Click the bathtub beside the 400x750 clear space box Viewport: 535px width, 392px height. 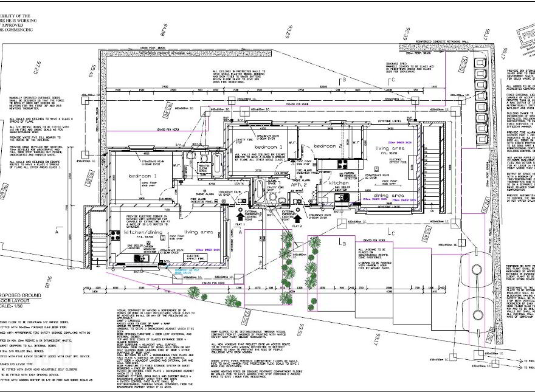coord(216,165)
